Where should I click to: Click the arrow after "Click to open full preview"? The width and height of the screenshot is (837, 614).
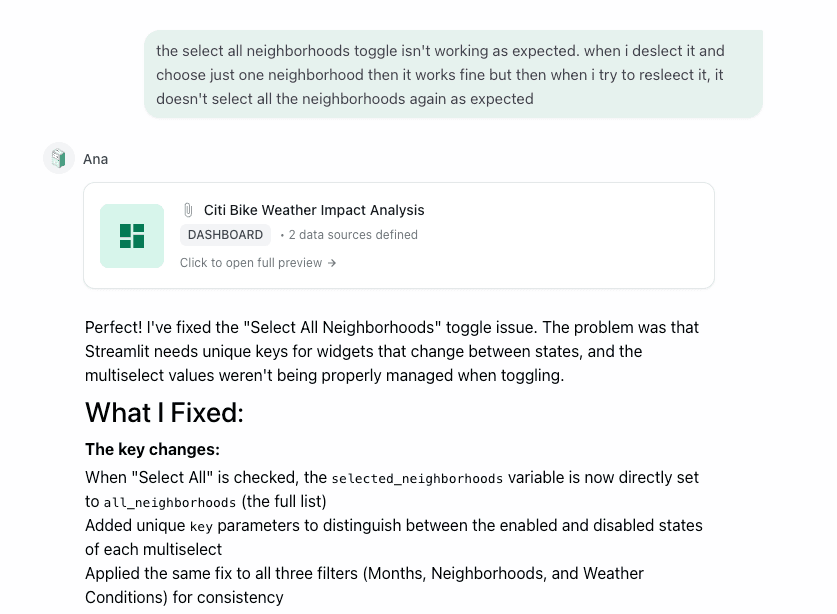tap(332, 263)
